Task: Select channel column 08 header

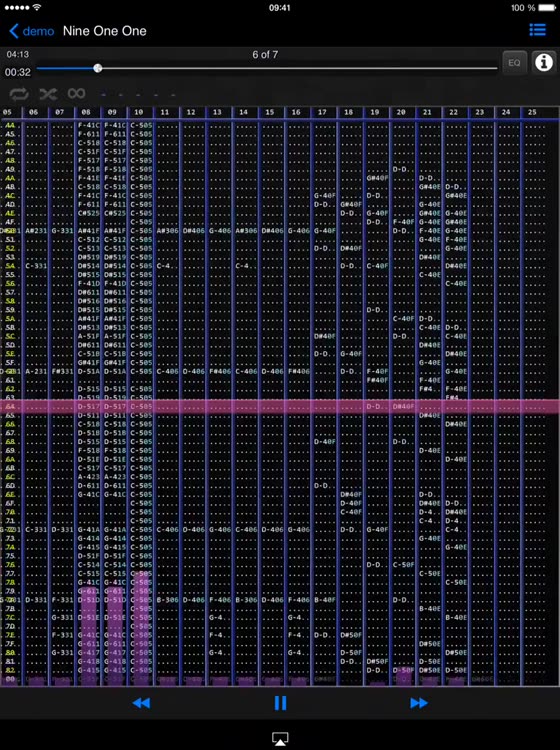Action: tap(86, 112)
